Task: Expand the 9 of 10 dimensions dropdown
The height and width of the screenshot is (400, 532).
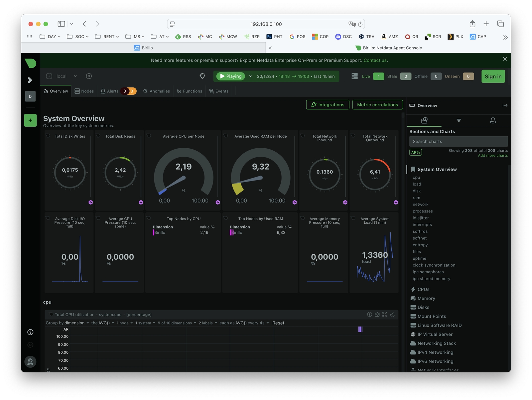Action: (x=177, y=323)
